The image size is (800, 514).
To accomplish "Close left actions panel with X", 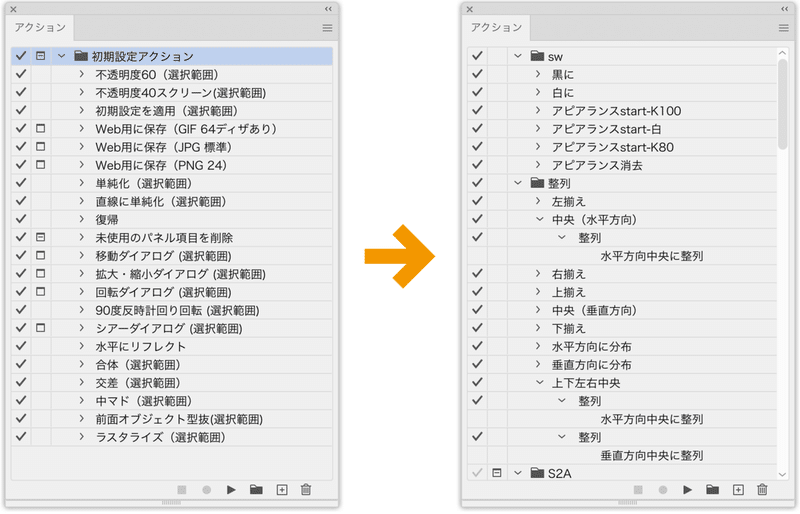I will point(13,9).
